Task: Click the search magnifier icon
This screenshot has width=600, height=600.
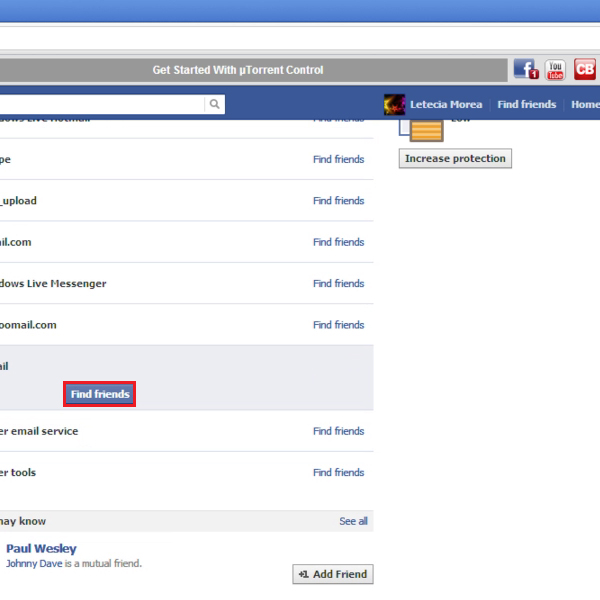Action: click(x=215, y=104)
